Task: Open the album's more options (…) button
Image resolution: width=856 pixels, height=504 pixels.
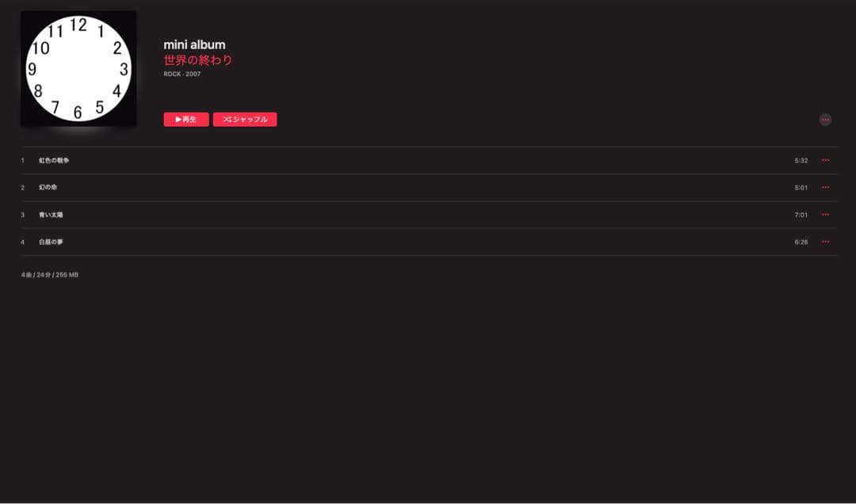Action: click(825, 120)
